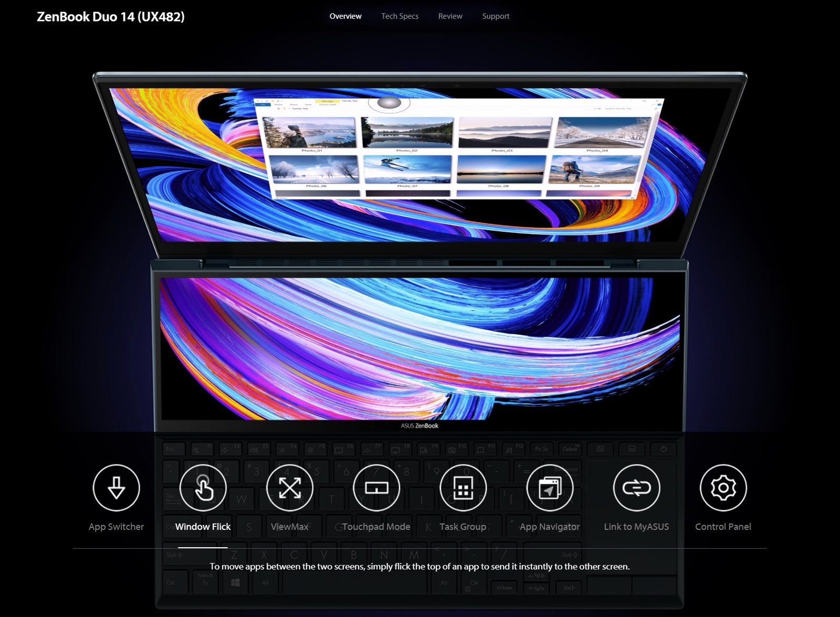This screenshot has width=840, height=617.
Task: Click the Window Flick hand icon
Action: click(203, 487)
